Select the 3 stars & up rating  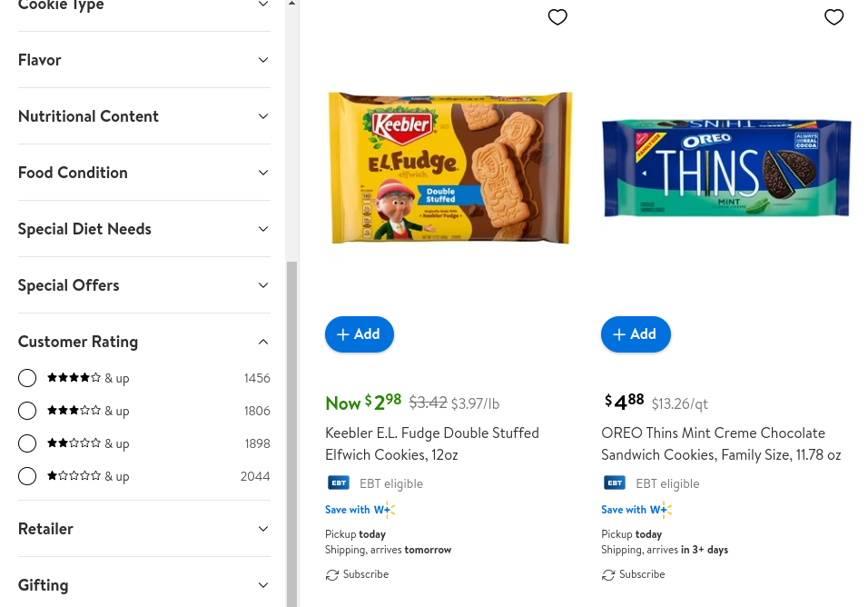[x=27, y=411]
